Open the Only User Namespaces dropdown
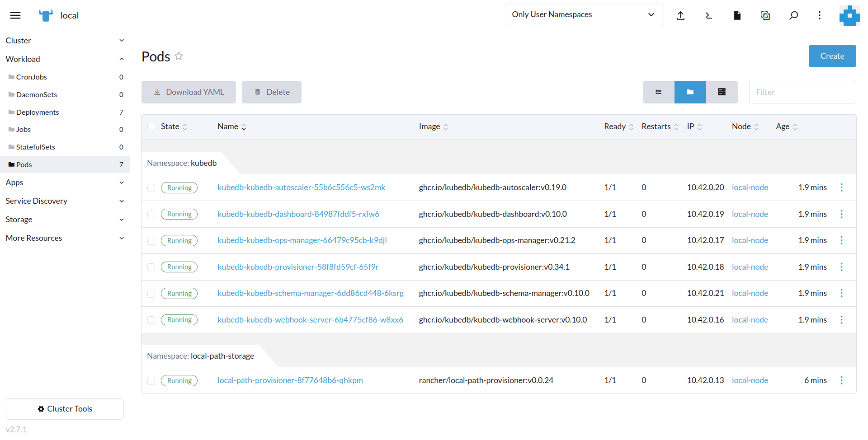The height and width of the screenshot is (440, 868). click(x=584, y=15)
